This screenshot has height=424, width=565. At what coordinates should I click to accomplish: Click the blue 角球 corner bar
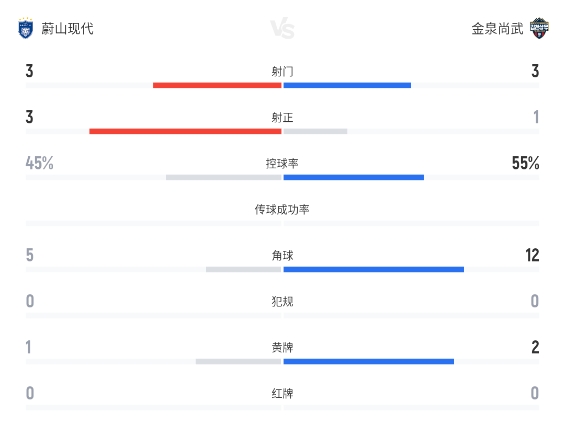click(x=374, y=269)
